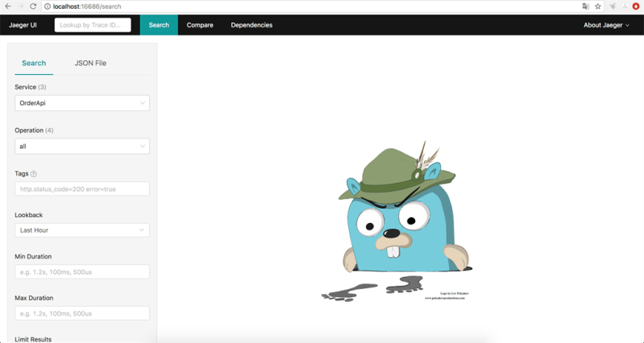Bookmark the page with the star icon
The width and height of the screenshot is (644, 343).
coord(598,6)
